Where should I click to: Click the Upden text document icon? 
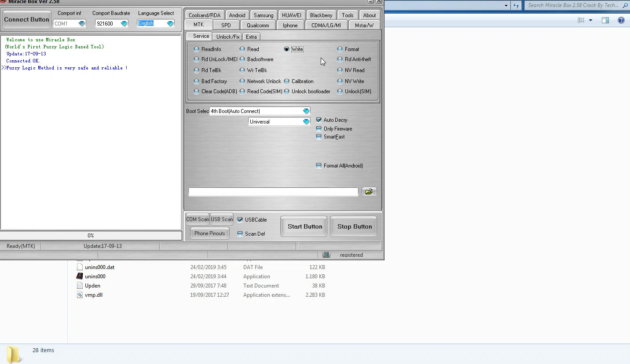tap(80, 285)
